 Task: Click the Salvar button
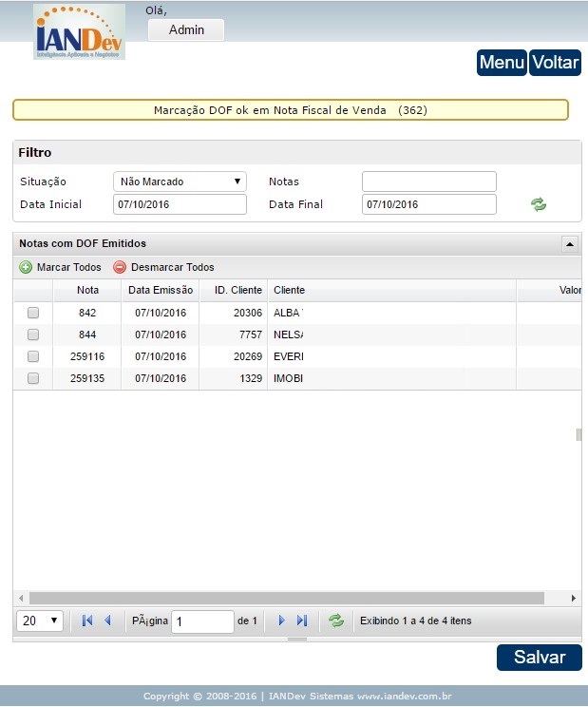point(540,658)
